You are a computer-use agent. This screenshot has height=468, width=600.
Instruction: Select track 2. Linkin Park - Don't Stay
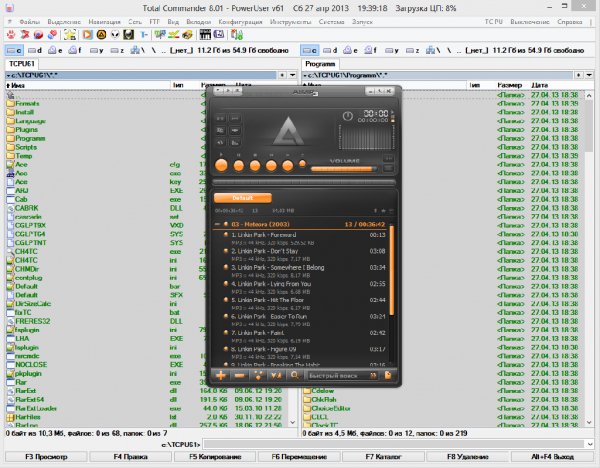click(x=264, y=251)
